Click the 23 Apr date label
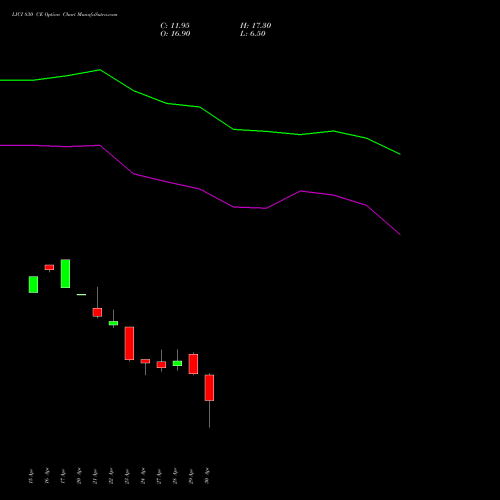The image size is (500, 500). (x=127, y=476)
